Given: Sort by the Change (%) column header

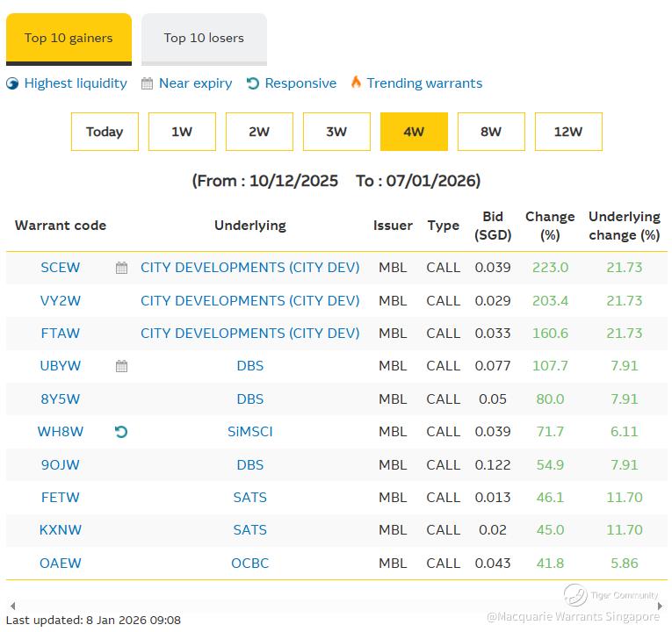Looking at the screenshot, I should point(550,226).
